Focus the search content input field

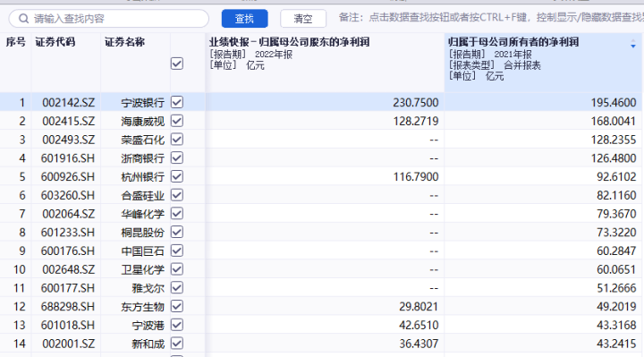109,19
